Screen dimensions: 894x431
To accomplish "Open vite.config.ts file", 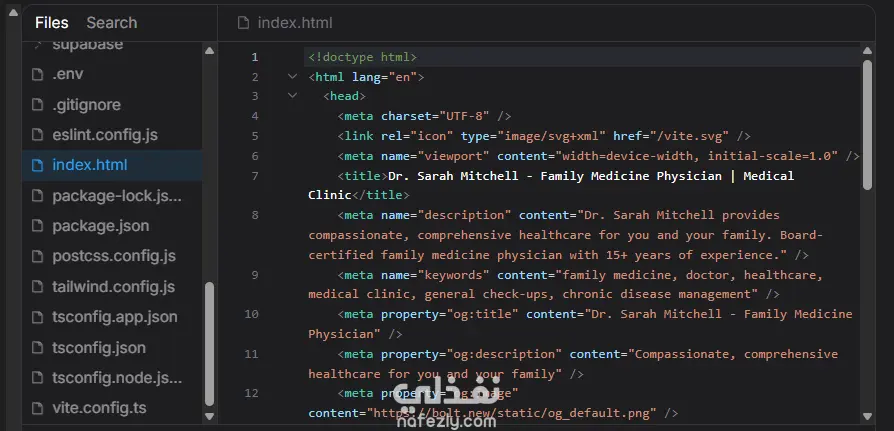I will click(99, 408).
